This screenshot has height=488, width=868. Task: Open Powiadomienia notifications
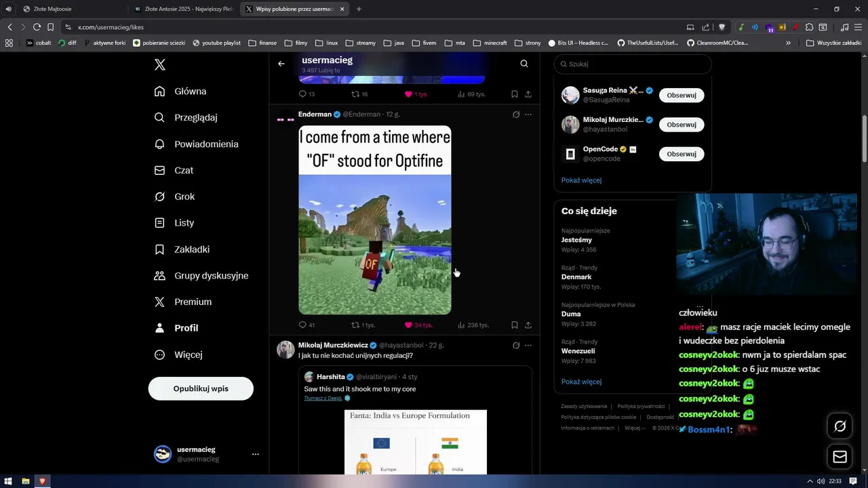tap(197, 144)
